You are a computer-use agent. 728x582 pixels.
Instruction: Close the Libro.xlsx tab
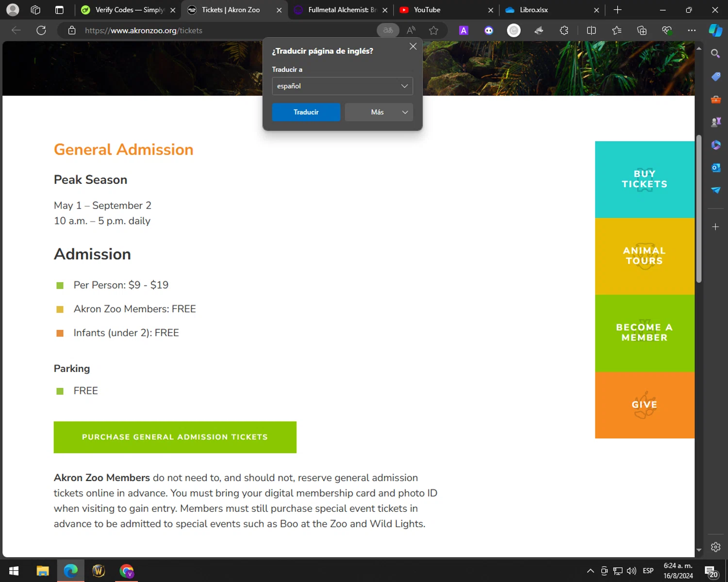point(596,10)
